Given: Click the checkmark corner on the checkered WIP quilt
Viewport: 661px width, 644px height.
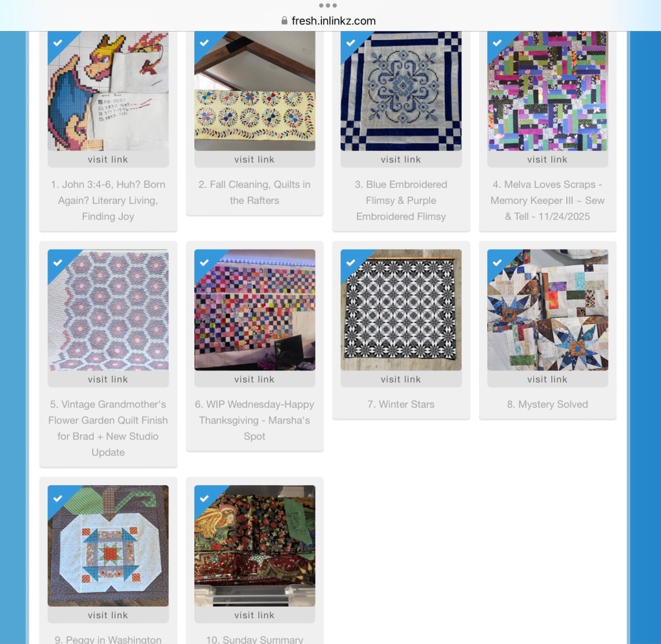Looking at the screenshot, I should tap(204, 263).
